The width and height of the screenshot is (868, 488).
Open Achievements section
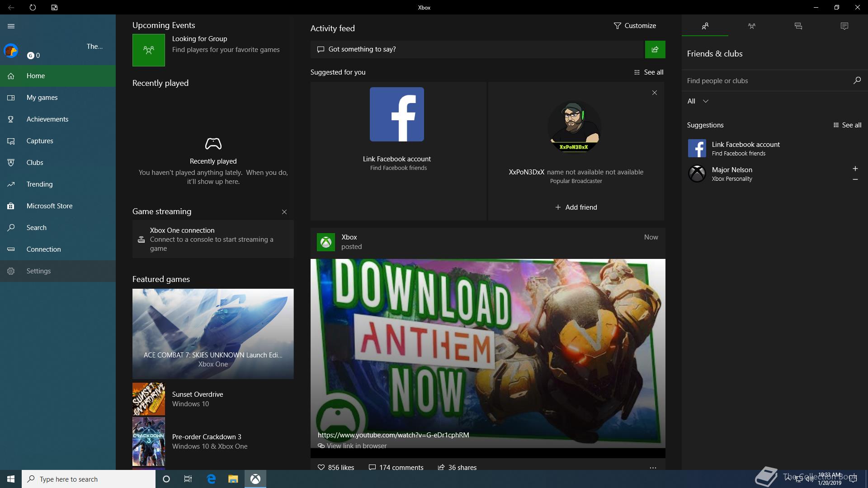58,119
